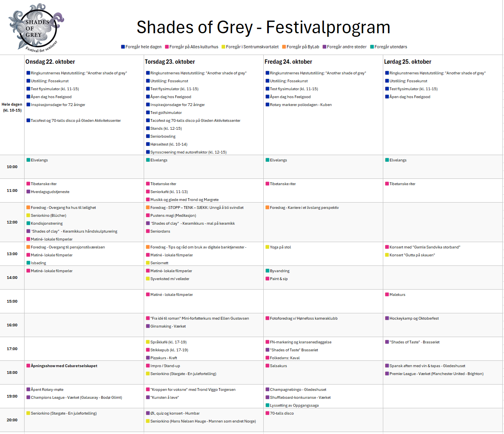Select the "Paint & sip" entry
Image resolution: width=504 pixels, height=434 pixels.
(279, 279)
